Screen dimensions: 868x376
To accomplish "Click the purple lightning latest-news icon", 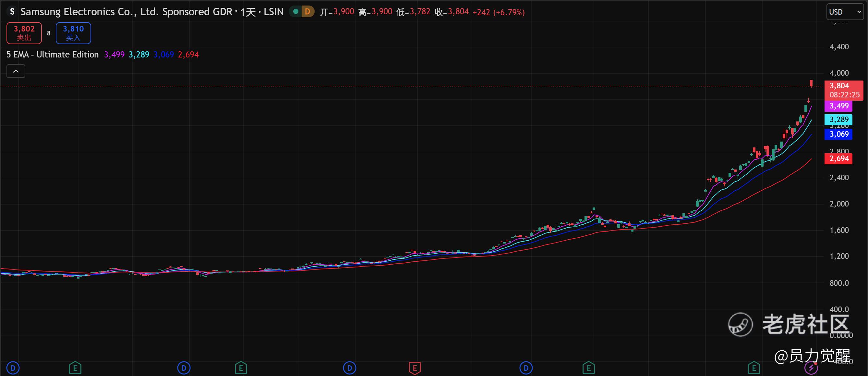I will coord(811,368).
